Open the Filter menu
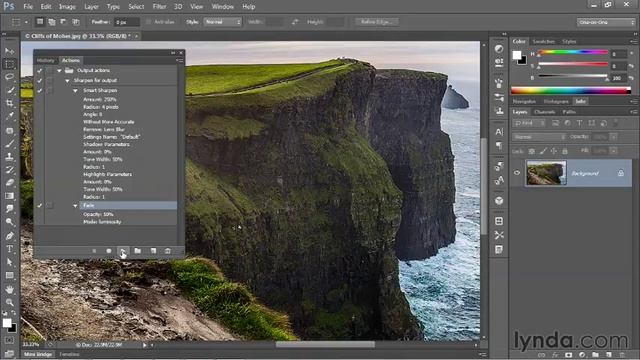 [x=159, y=7]
